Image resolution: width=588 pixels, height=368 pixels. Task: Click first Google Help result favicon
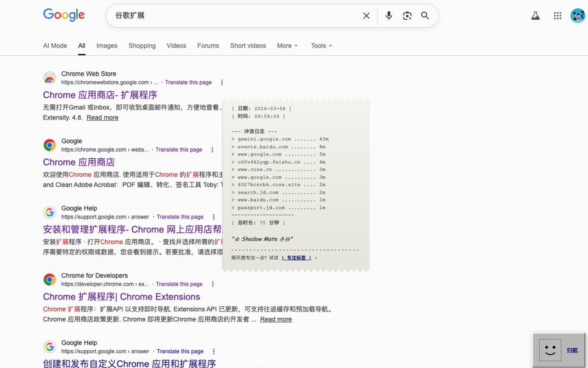tap(50, 212)
